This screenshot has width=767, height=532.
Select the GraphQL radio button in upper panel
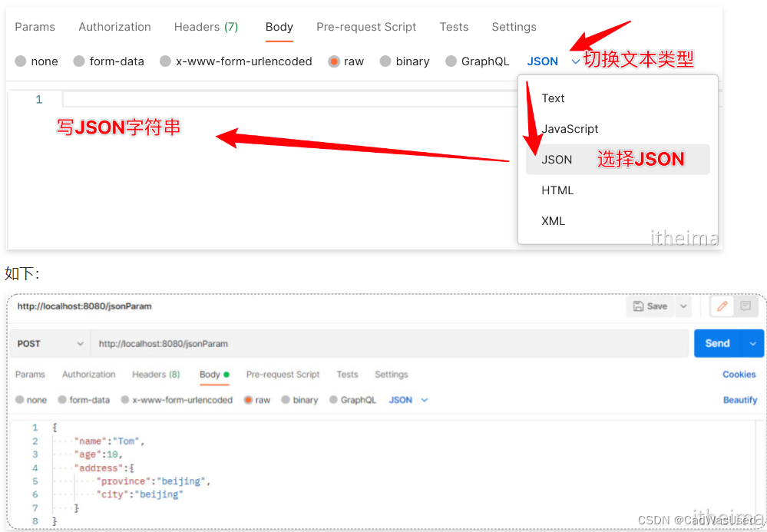[451, 61]
